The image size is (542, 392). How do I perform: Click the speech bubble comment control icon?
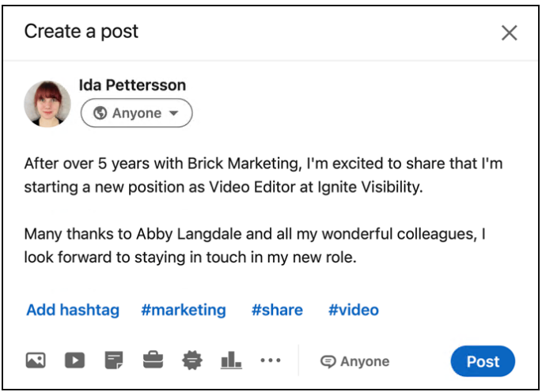pos(328,362)
